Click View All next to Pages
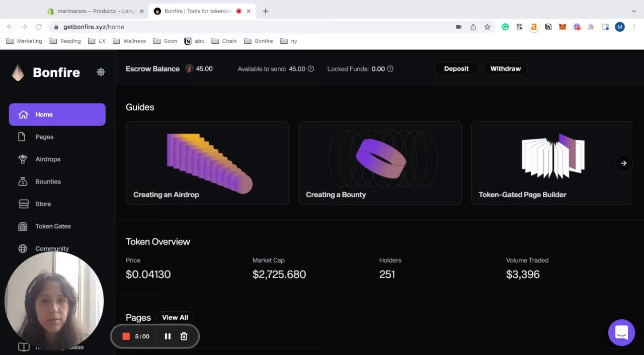644x355 pixels. click(175, 317)
